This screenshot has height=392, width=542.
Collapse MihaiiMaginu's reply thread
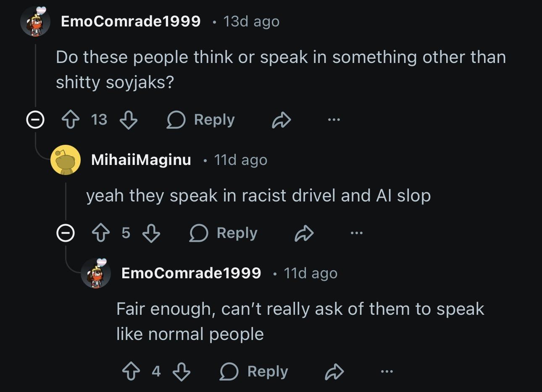tap(66, 233)
